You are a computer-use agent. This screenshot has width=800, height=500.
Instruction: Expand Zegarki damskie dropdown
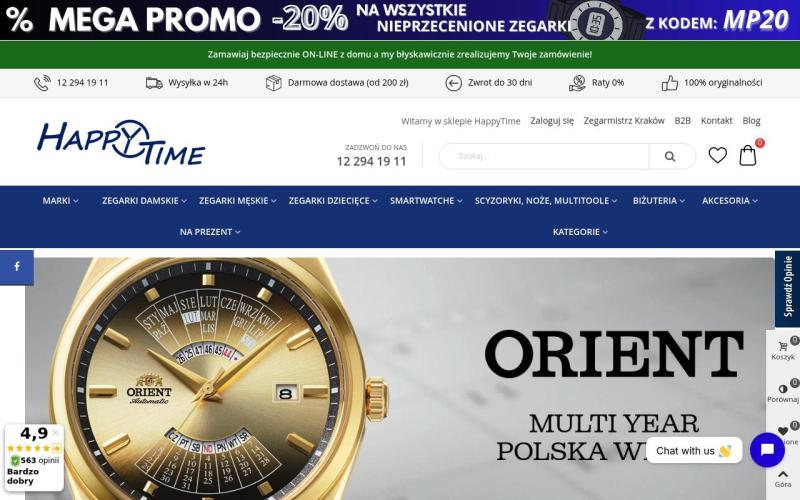point(144,201)
